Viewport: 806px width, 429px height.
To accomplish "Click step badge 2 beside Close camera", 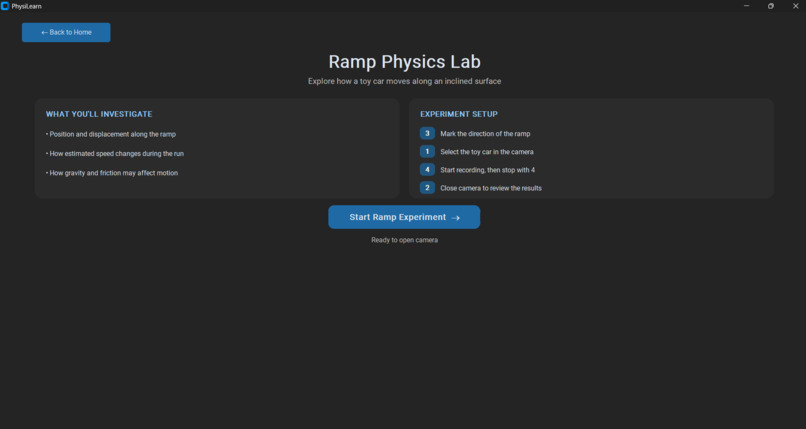I will [427, 188].
